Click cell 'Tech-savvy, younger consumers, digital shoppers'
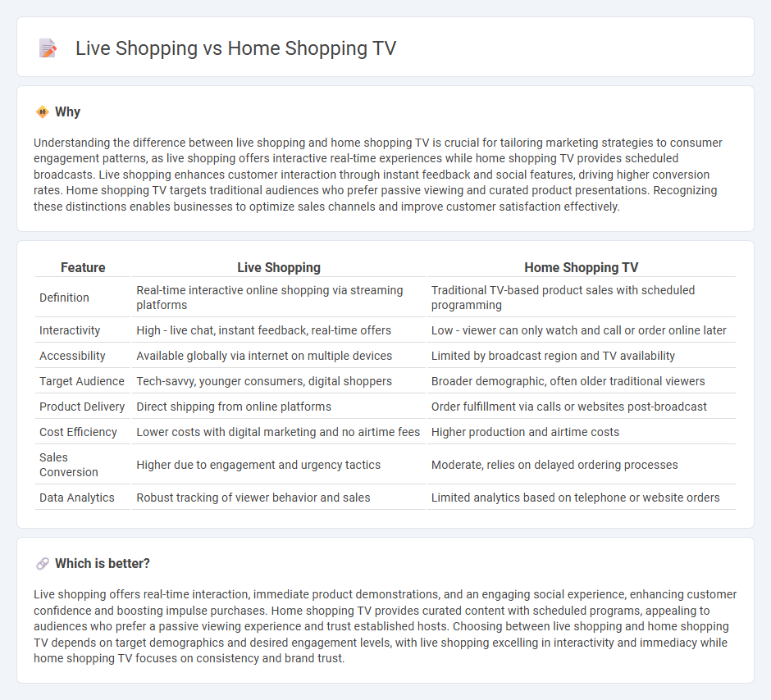This screenshot has width=771, height=700. click(279, 382)
